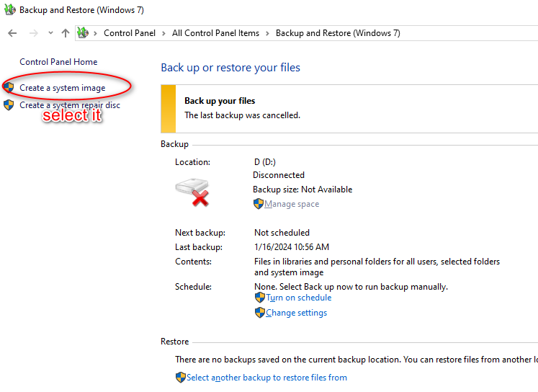Click the address bar empty field area

click(469, 33)
